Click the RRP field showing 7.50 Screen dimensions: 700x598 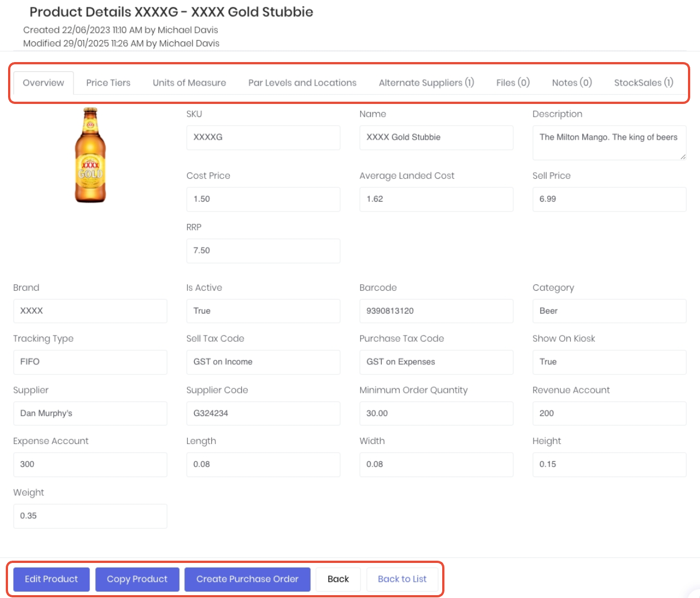(263, 251)
